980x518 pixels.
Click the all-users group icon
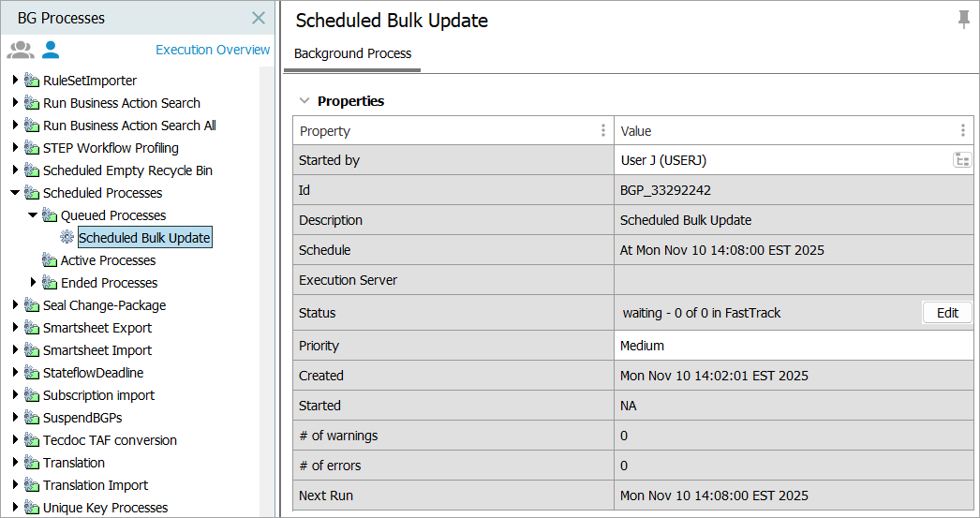click(20, 50)
